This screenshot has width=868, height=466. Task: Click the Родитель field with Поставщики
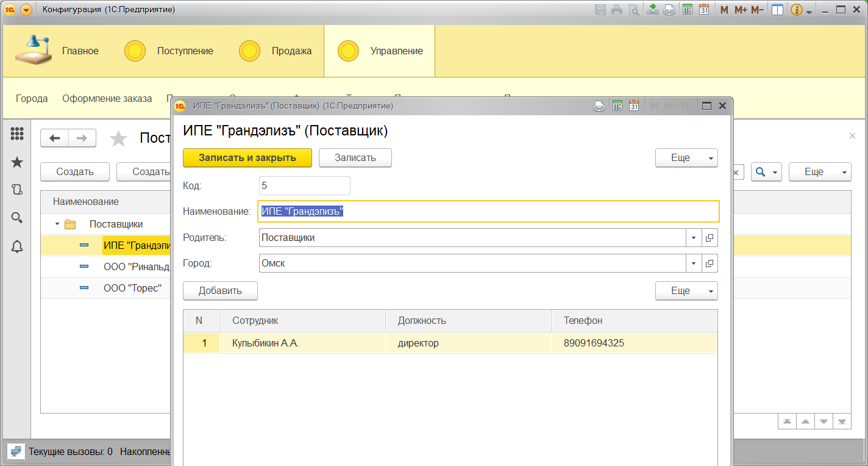click(473, 237)
